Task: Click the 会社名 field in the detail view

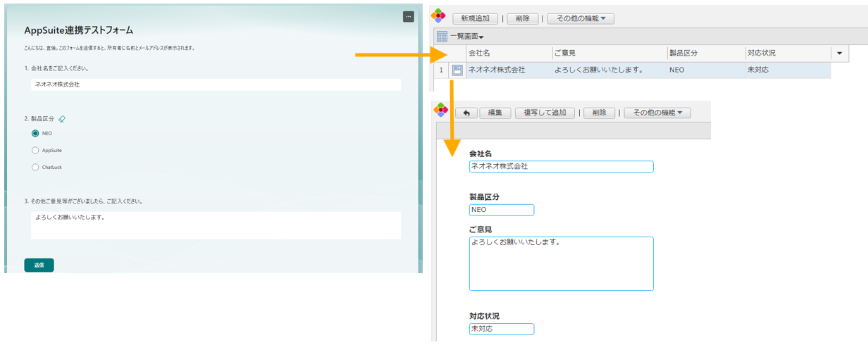Action: click(561, 166)
